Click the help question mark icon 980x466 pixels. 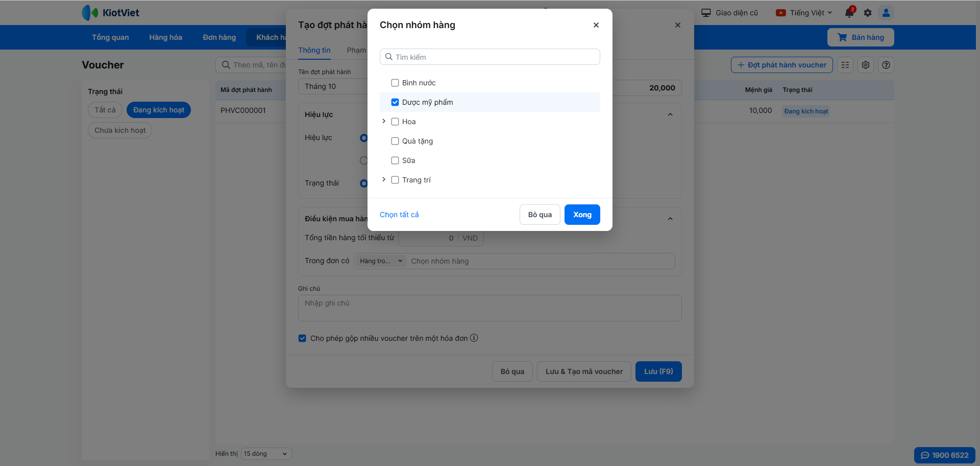886,65
